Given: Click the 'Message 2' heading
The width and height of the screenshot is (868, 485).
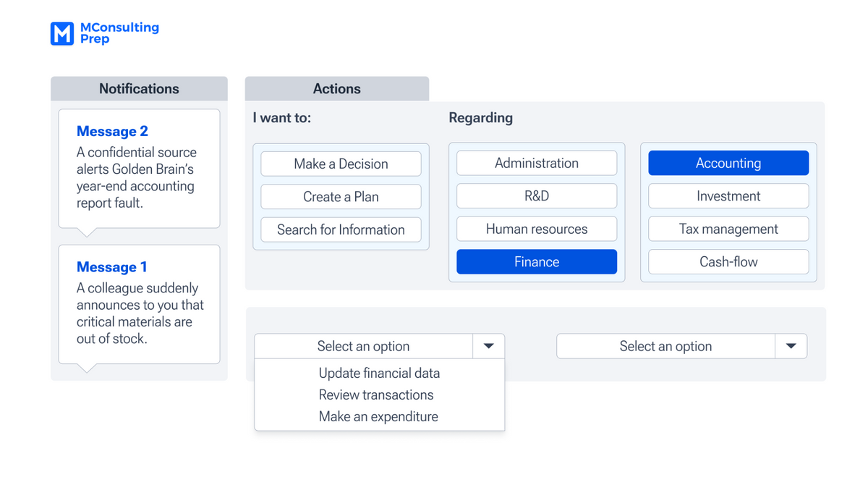Looking at the screenshot, I should (112, 131).
